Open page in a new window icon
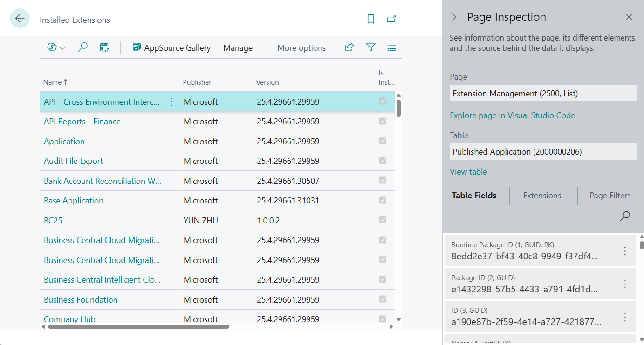The height and width of the screenshot is (345, 644). tap(391, 19)
